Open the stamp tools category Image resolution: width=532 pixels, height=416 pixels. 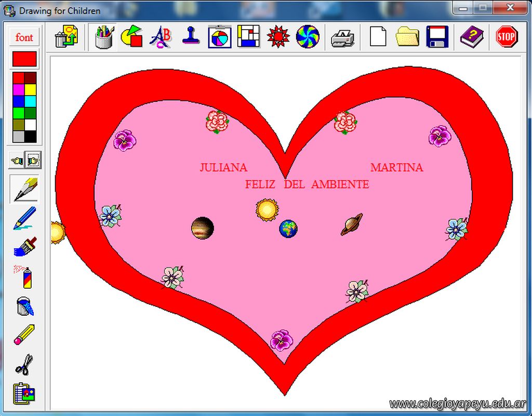coord(191,37)
